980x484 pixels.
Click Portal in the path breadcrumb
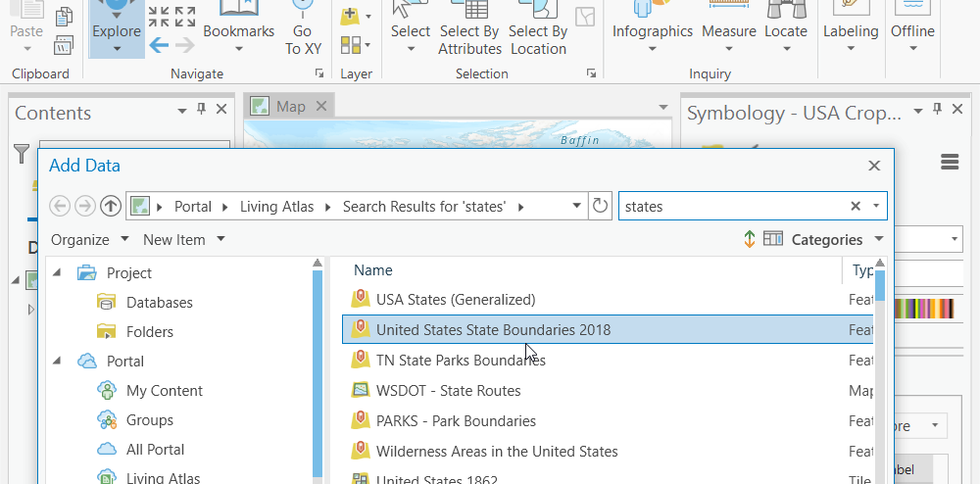click(192, 206)
